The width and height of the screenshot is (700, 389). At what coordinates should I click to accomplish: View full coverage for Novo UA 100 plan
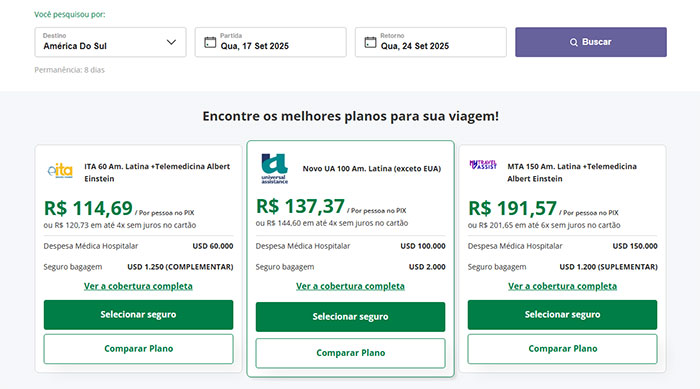(x=350, y=286)
